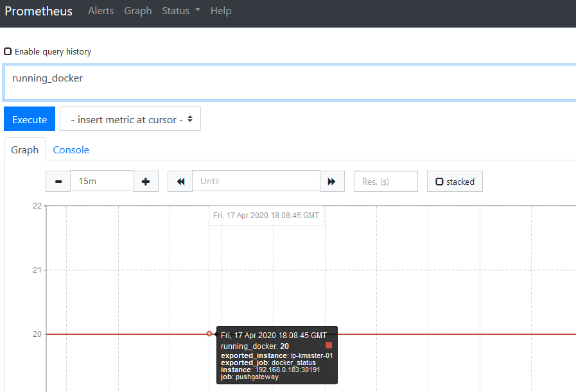
Task: Advance the end time with double-right arrows
Action: pos(332,182)
